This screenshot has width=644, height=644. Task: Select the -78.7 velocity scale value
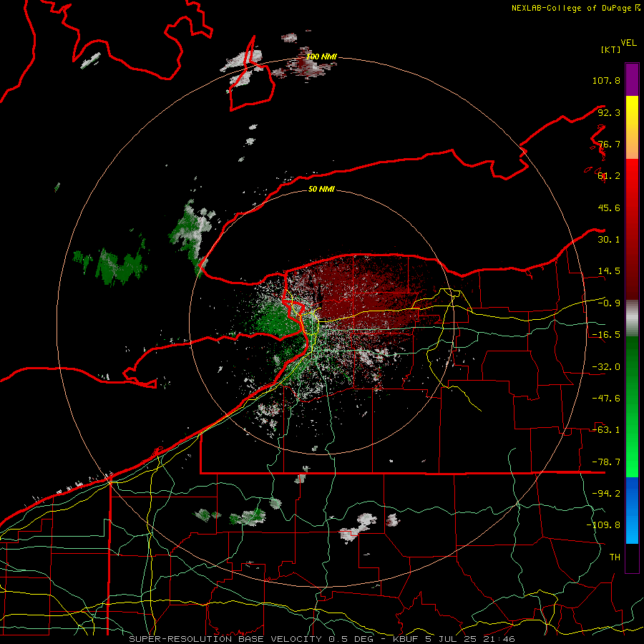click(x=606, y=462)
